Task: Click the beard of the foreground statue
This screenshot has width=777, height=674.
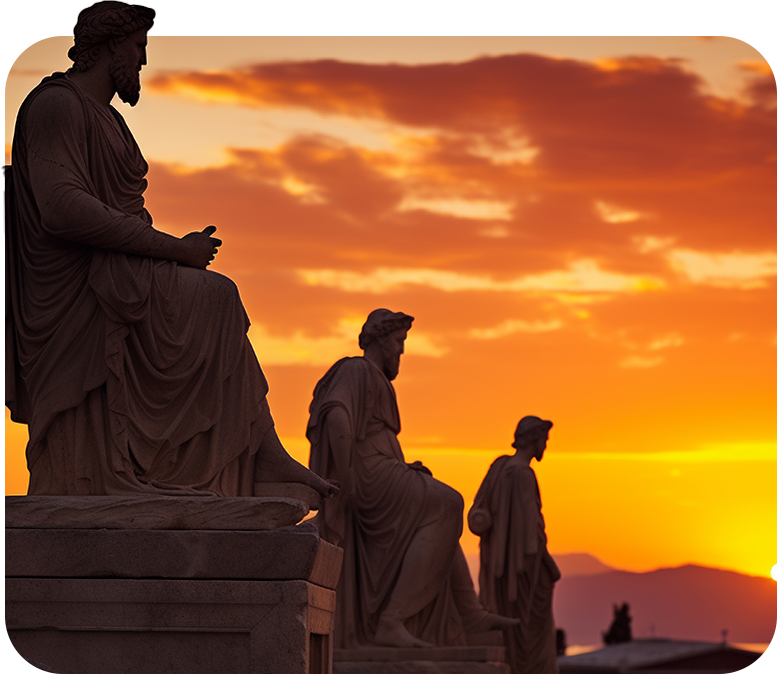Action: point(127,82)
